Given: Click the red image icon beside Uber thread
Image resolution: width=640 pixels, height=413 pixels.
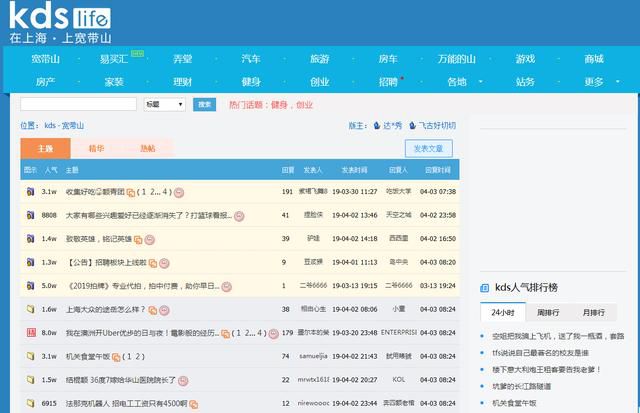Looking at the screenshot, I should click(x=30, y=333).
